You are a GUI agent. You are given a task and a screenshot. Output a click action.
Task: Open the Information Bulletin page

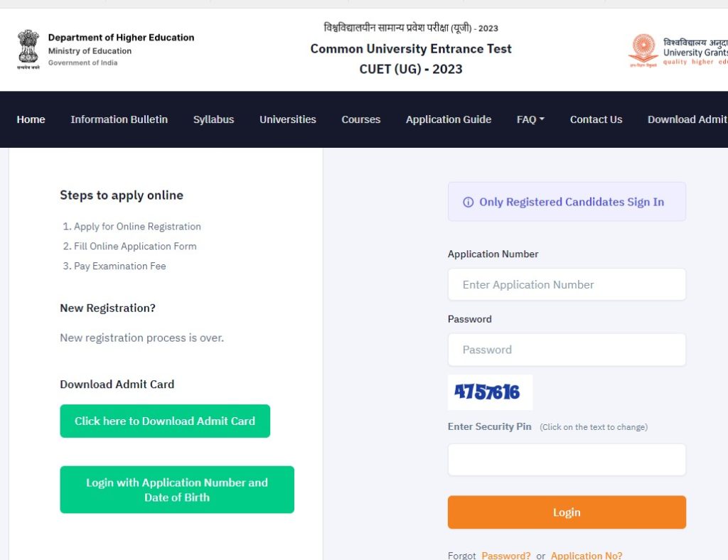[x=119, y=119]
